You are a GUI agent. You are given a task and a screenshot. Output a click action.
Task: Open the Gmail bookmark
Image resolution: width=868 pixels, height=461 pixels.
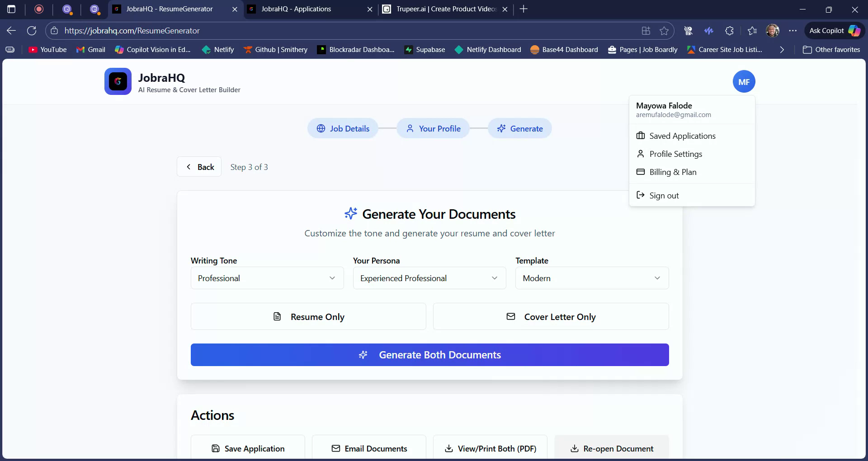pyautogui.click(x=90, y=50)
